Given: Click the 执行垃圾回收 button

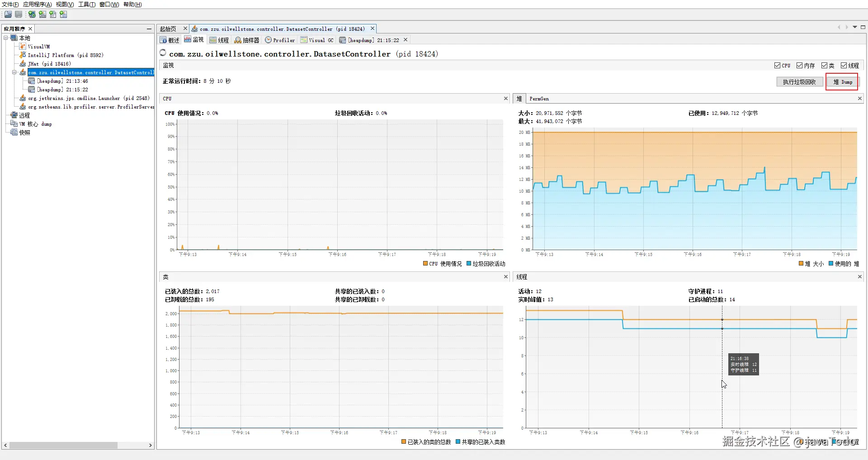Looking at the screenshot, I should click(799, 82).
